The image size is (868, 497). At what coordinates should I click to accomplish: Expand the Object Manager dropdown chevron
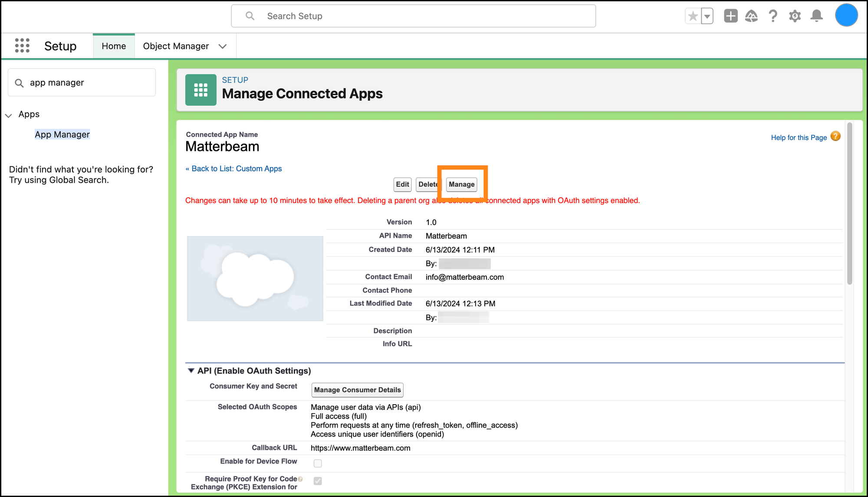click(x=223, y=46)
